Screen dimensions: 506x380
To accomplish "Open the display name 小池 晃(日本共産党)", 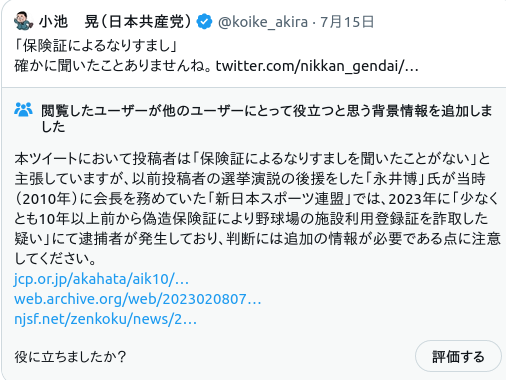I will coord(115,22).
